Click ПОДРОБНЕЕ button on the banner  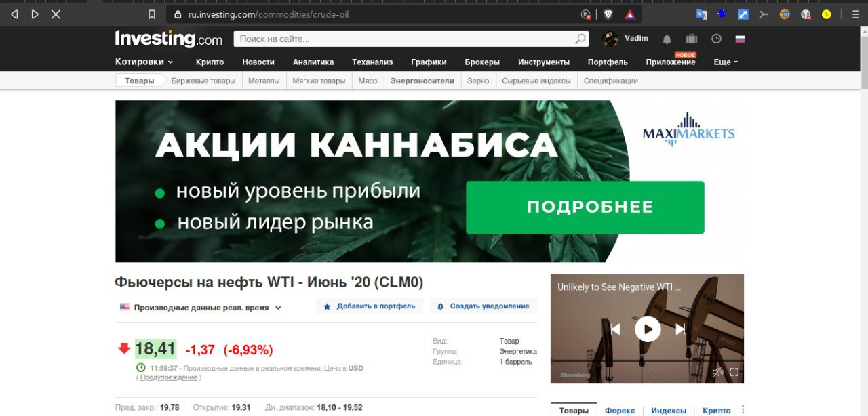coord(585,207)
